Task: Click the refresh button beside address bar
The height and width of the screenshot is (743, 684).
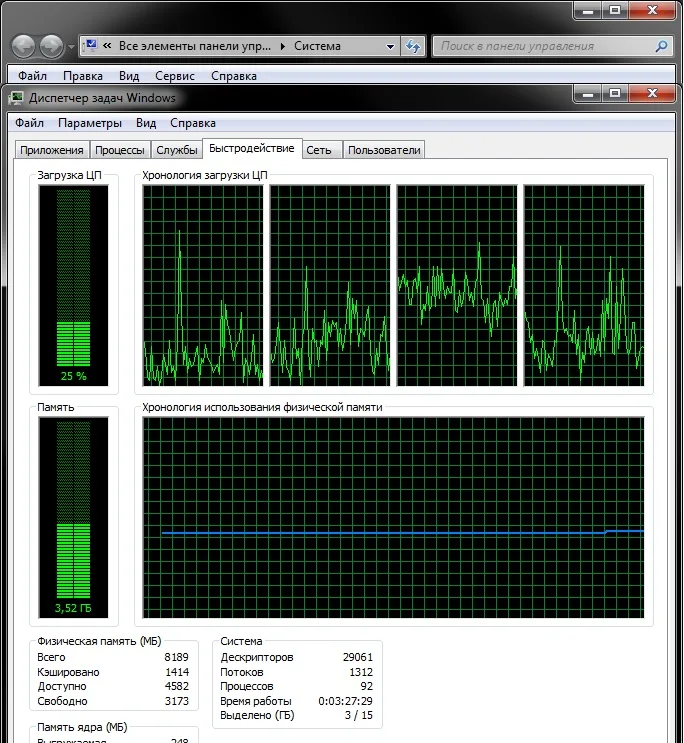Action: click(413, 46)
